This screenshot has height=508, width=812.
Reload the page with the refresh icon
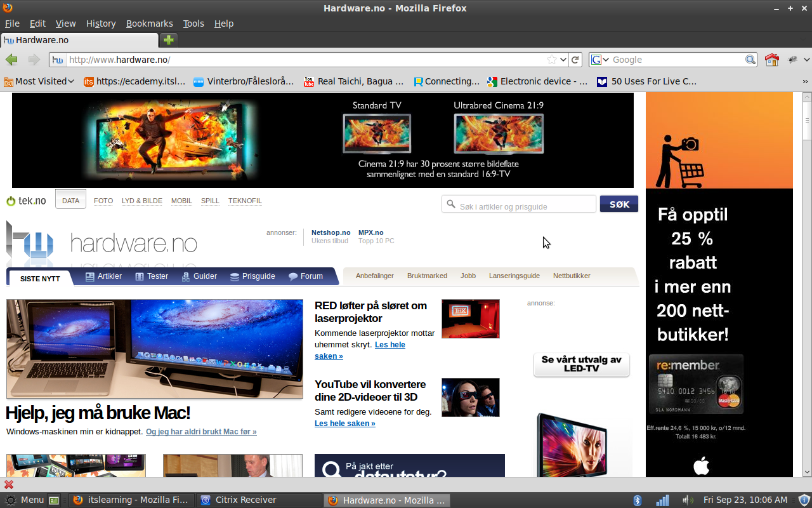tap(575, 60)
